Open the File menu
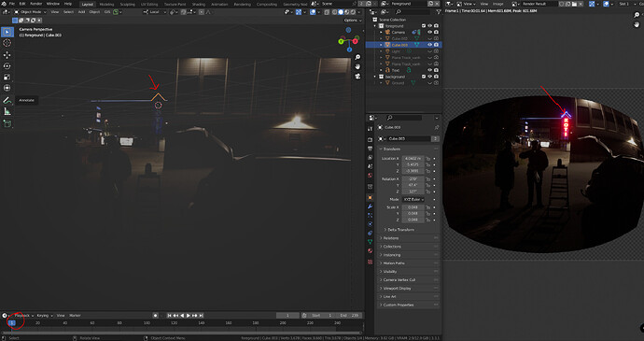This screenshot has width=644, height=341. (12, 4)
